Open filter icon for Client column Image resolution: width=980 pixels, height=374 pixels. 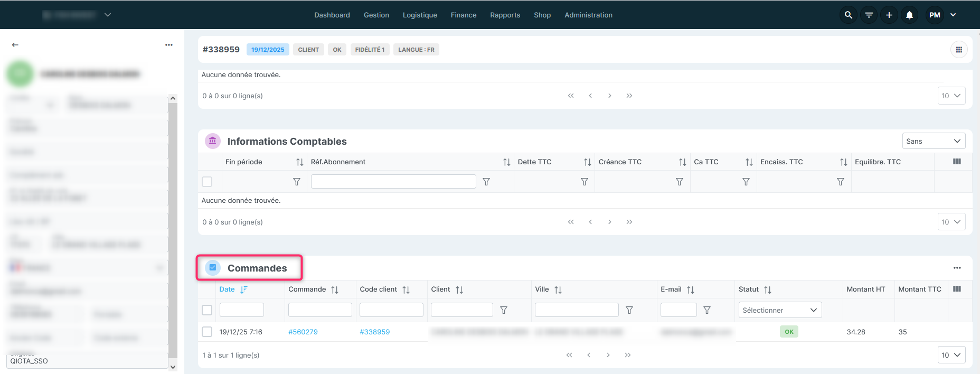click(x=503, y=310)
